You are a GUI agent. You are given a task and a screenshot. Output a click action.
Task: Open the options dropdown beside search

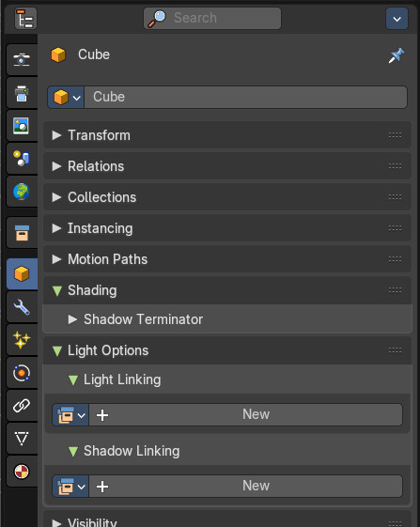tap(397, 19)
